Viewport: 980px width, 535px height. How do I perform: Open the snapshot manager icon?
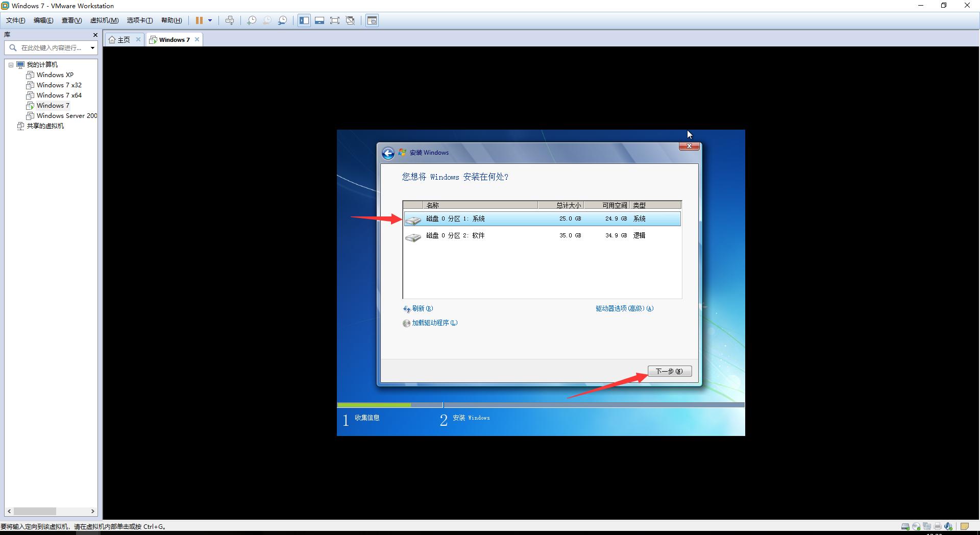282,20
